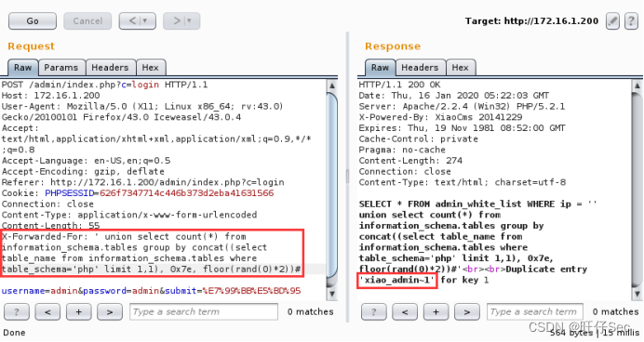Click response scrollbar up arrow
Viewport: 644px width, 342px height.
[x=637, y=85]
